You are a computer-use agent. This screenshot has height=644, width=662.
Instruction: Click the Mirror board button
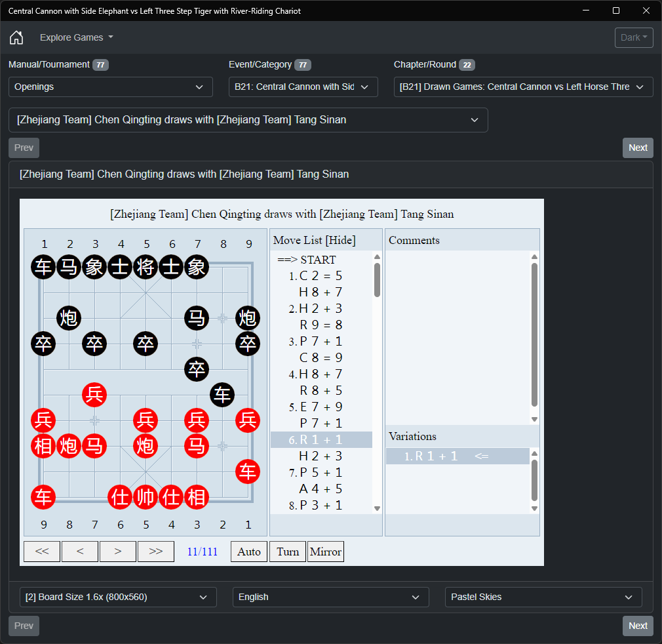click(326, 552)
